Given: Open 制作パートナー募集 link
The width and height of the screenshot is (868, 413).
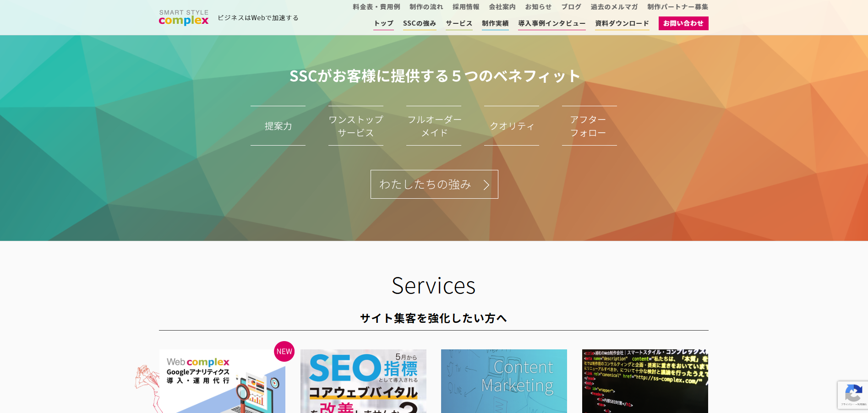Looking at the screenshot, I should tap(677, 7).
